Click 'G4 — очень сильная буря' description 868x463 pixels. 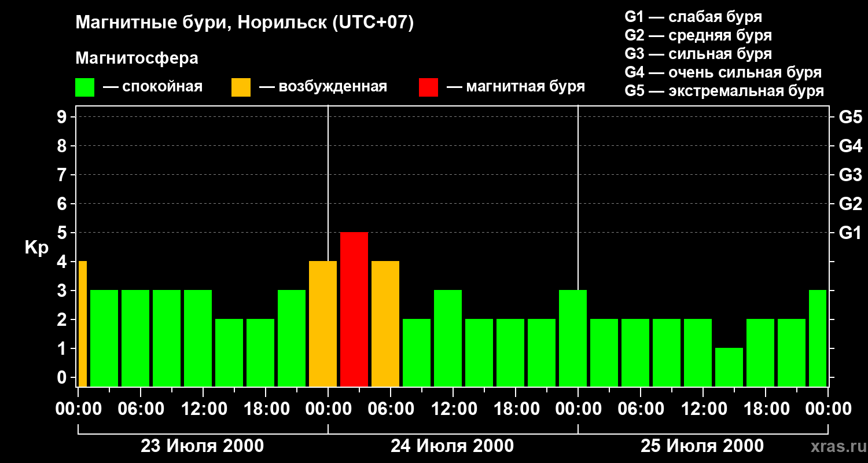(x=723, y=72)
